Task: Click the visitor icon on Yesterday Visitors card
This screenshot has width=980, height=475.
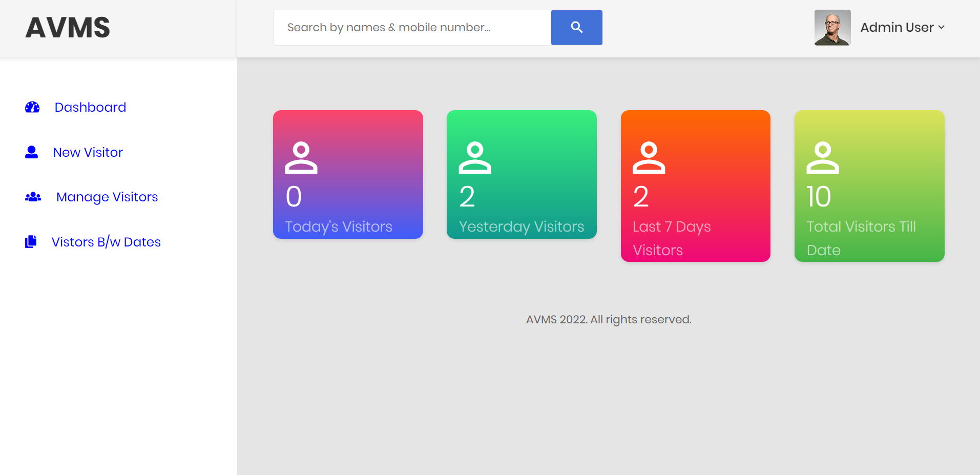Action: tap(474, 157)
